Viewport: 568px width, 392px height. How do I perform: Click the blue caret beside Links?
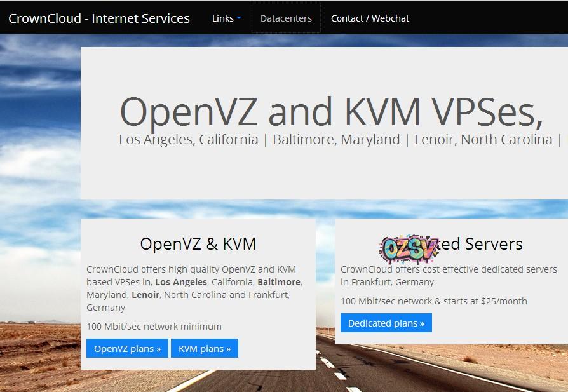(239, 18)
